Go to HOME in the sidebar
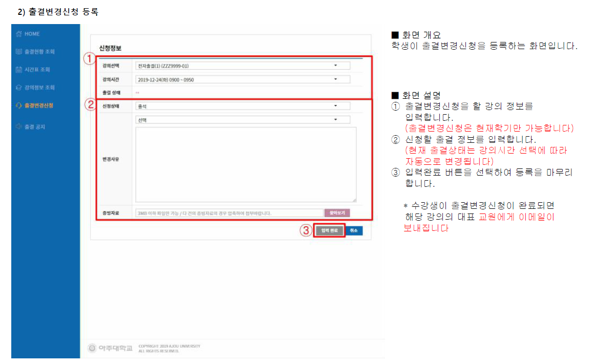 [32, 34]
